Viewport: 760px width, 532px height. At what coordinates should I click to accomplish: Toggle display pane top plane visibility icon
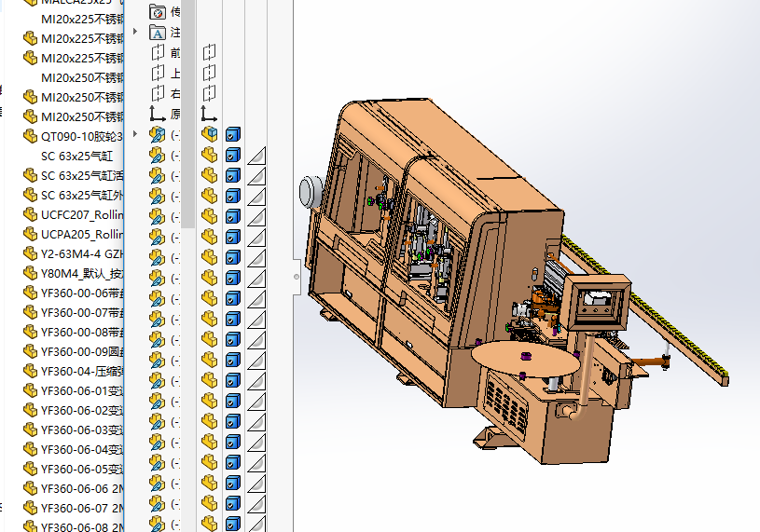[210, 73]
